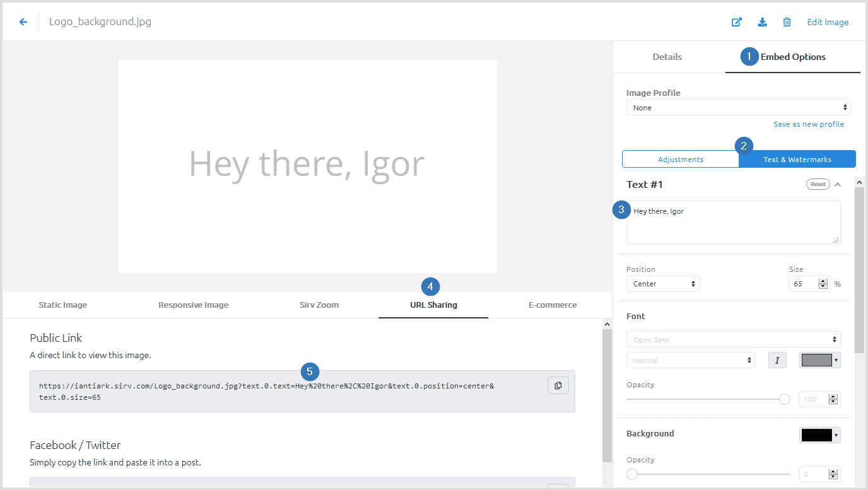This screenshot has width=868, height=490.
Task: Open the Image Profile dropdown
Action: 739,108
